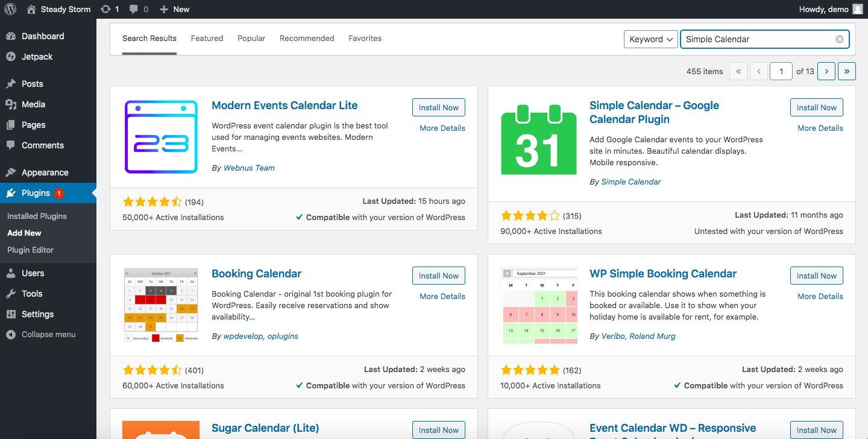Click the Simple Calendar search input field
Image resolution: width=868 pixels, height=439 pixels.
pos(764,39)
